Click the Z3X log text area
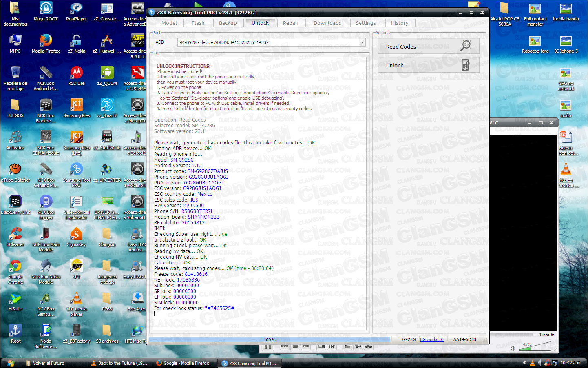 [259, 193]
